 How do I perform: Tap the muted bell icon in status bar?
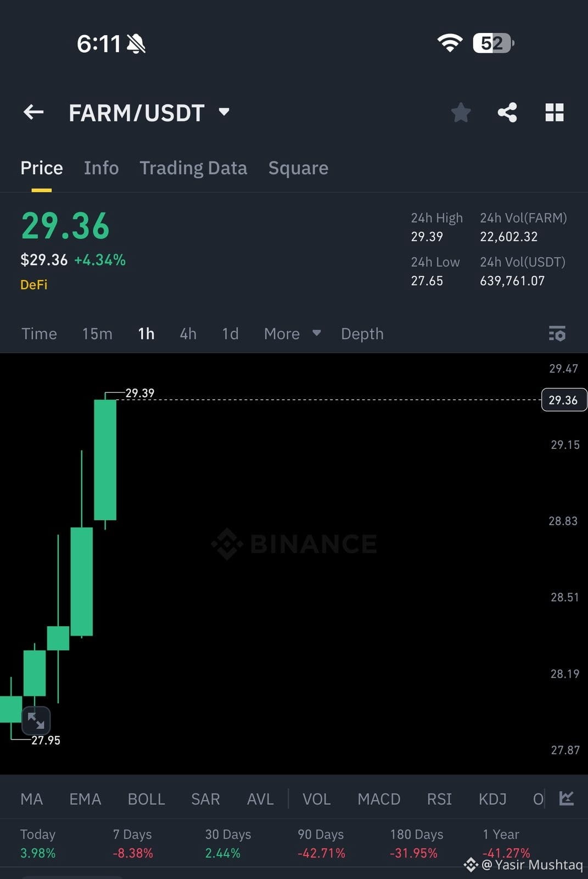[136, 44]
